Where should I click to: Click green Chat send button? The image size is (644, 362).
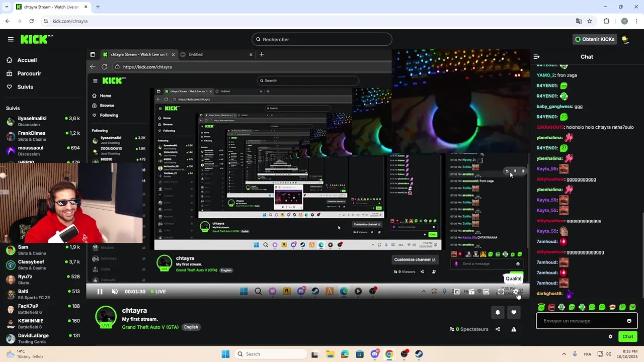(628, 337)
